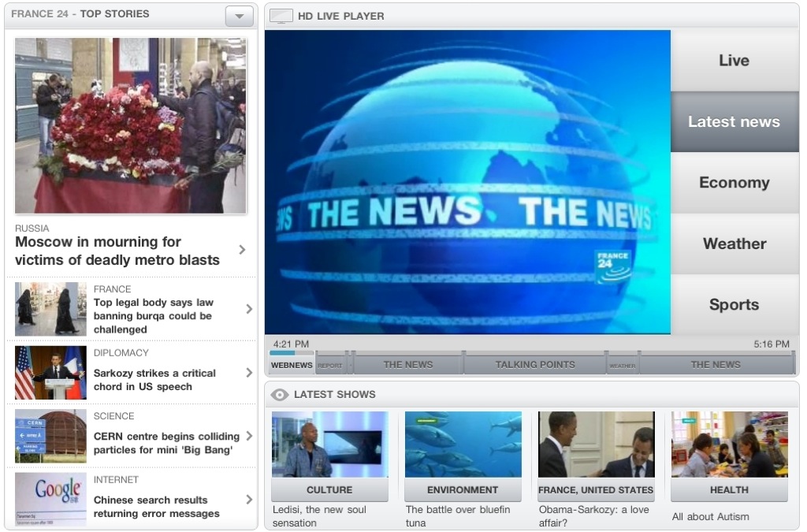The image size is (807, 532).
Task: Click the HD Live Player monitor icon
Action: click(x=281, y=16)
